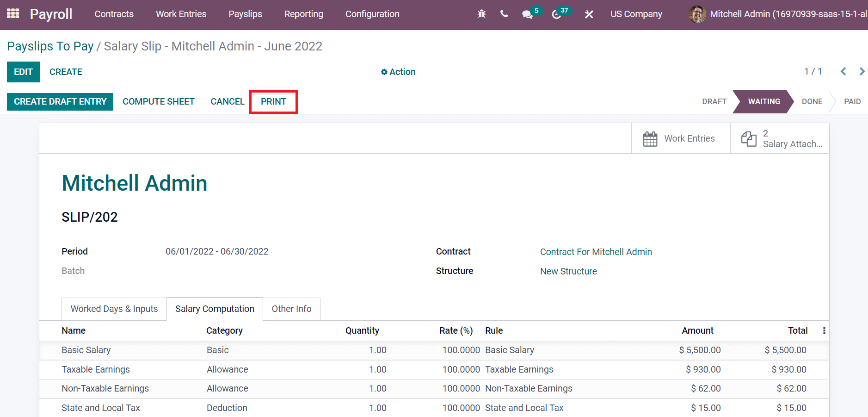Open the Configuration menu
Screen dimensions: 868x417
(372, 14)
